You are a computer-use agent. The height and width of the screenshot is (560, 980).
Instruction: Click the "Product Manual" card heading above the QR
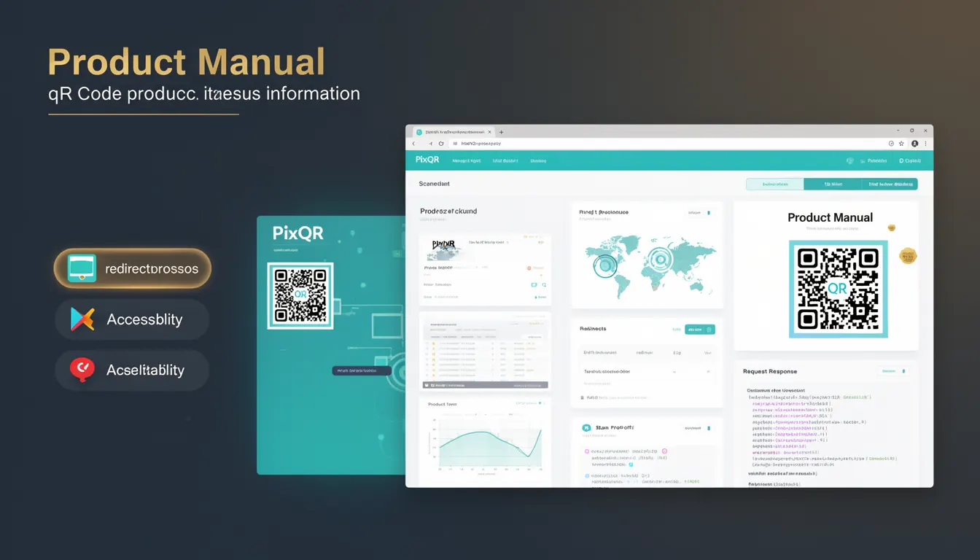(830, 217)
